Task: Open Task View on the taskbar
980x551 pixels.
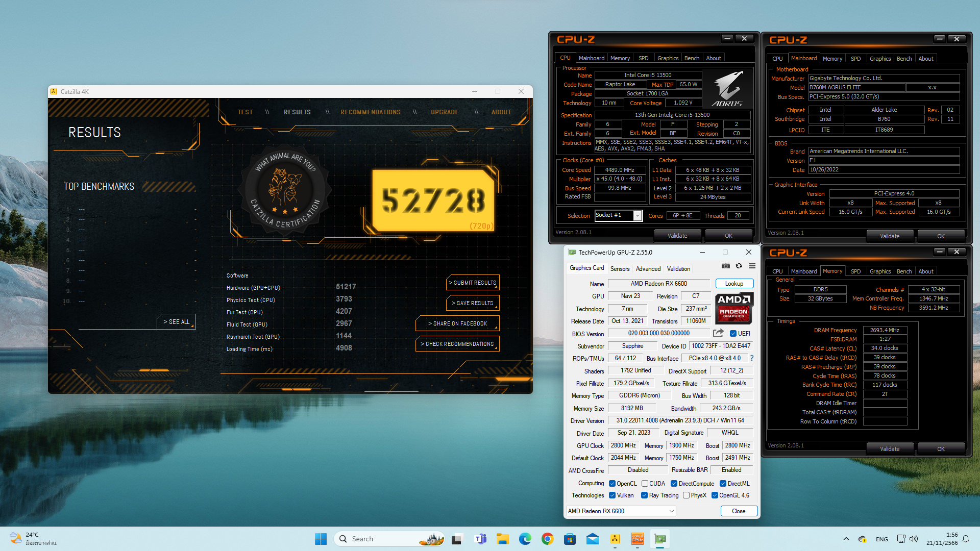Action: (457, 539)
